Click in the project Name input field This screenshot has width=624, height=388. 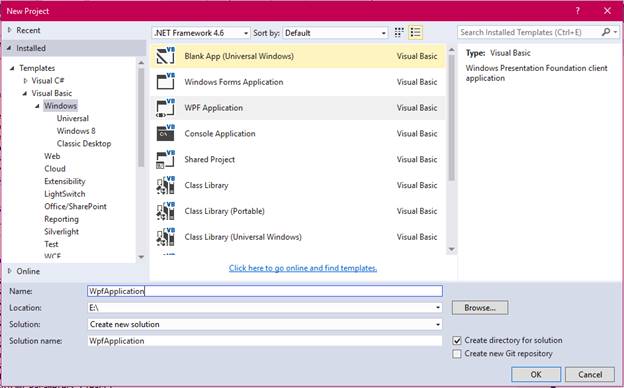[x=265, y=291]
